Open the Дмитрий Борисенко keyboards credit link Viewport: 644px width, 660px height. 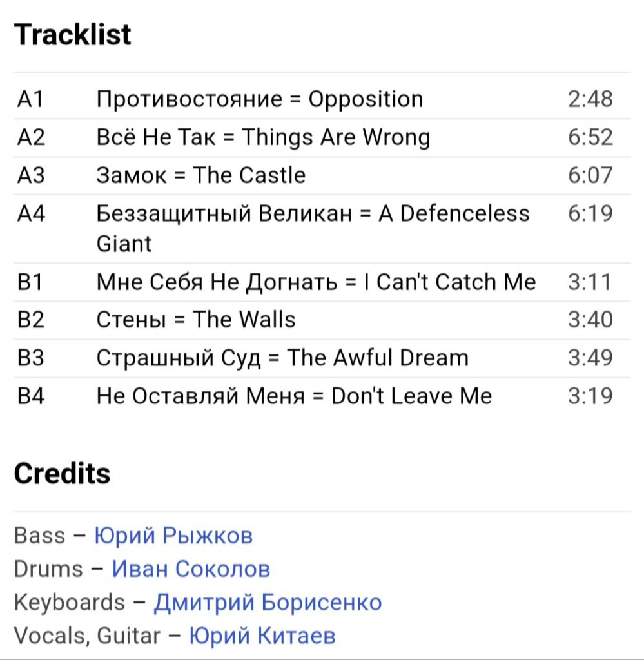coord(268,603)
